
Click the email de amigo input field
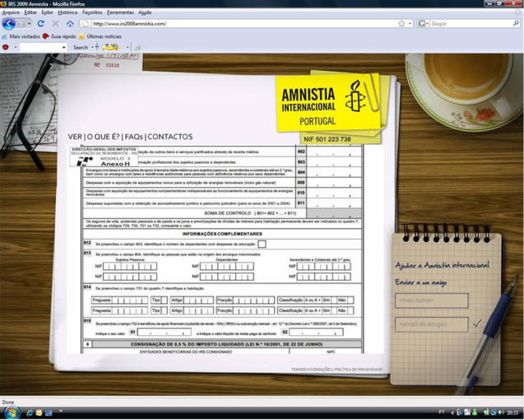[432, 325]
